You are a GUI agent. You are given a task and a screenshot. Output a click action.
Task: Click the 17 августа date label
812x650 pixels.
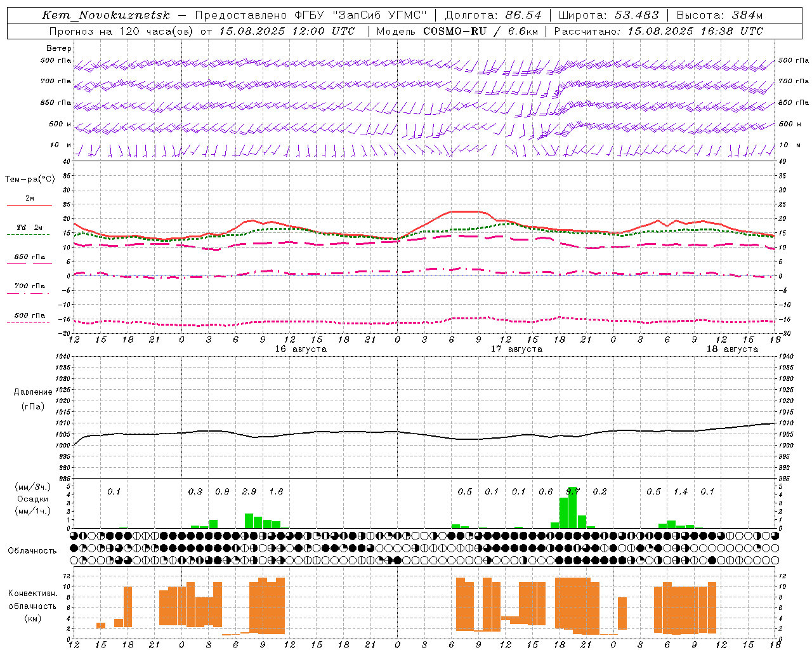tap(516, 349)
